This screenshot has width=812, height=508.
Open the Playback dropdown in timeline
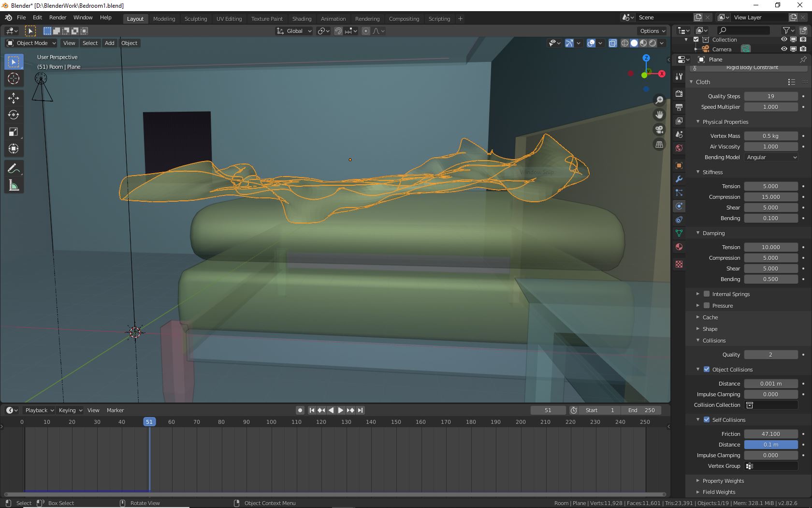pos(39,410)
